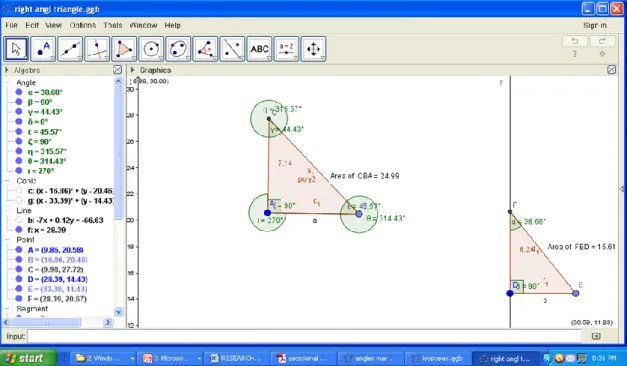Toggle visibility of line f: x = 28.39
627x366 pixels.
[x=19, y=230]
